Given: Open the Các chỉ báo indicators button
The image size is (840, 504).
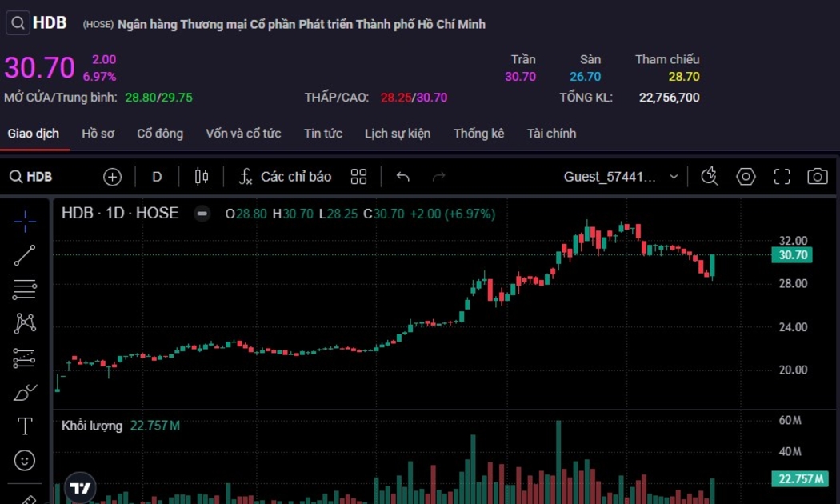Looking at the screenshot, I should [286, 177].
